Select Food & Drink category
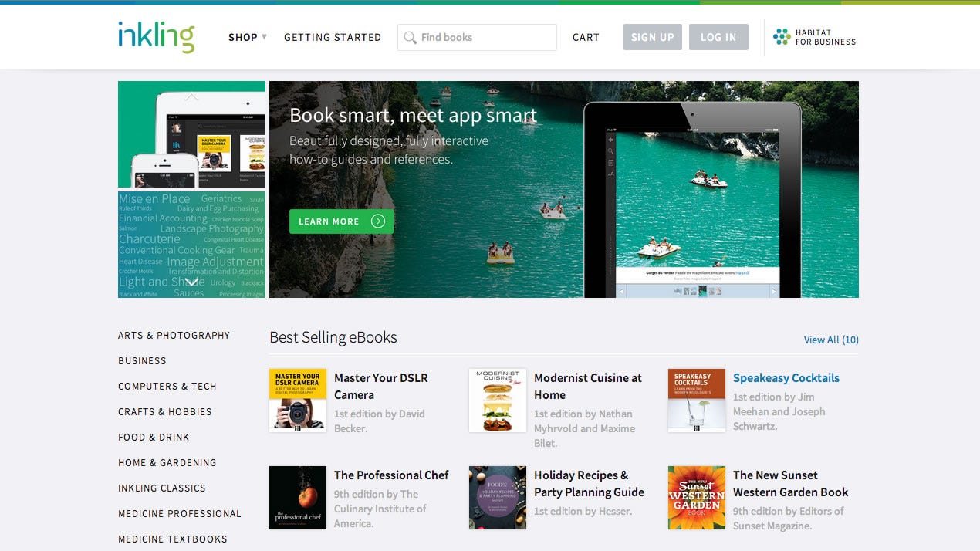 pos(154,437)
